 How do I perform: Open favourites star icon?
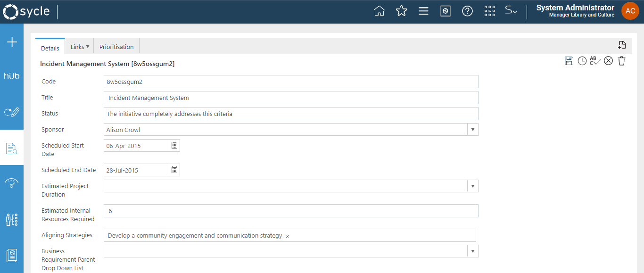pyautogui.click(x=401, y=11)
